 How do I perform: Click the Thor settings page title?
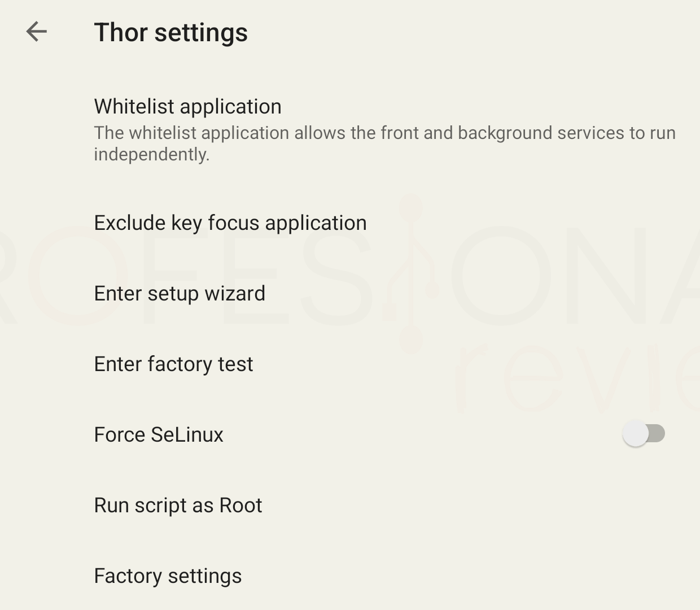click(170, 32)
